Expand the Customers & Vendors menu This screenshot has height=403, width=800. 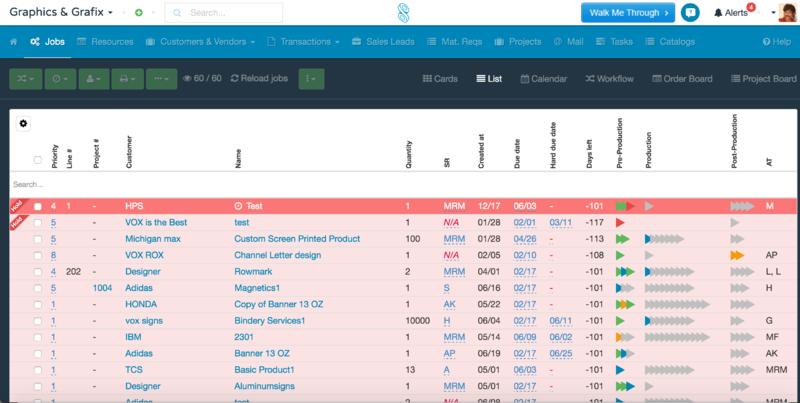[200, 42]
